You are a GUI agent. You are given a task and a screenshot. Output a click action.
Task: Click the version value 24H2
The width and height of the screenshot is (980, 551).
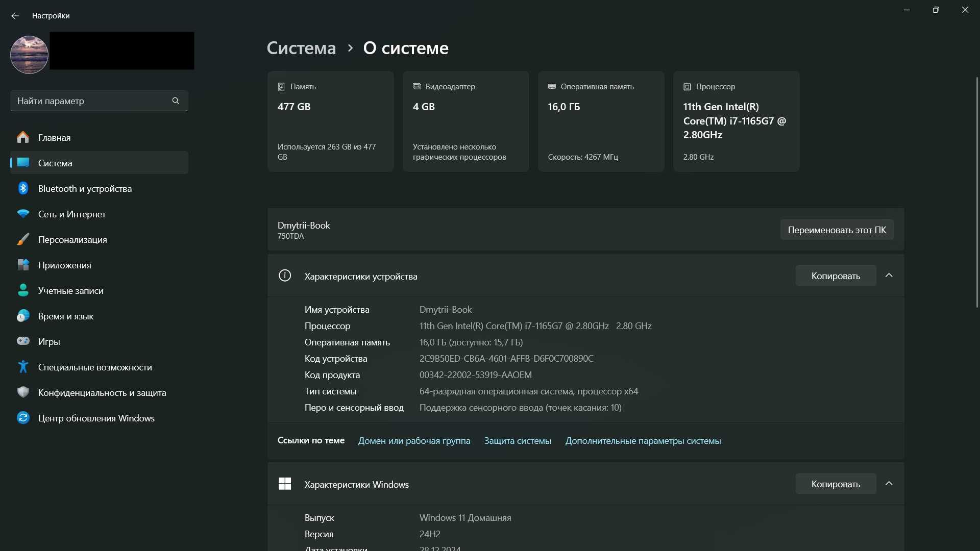tap(430, 534)
